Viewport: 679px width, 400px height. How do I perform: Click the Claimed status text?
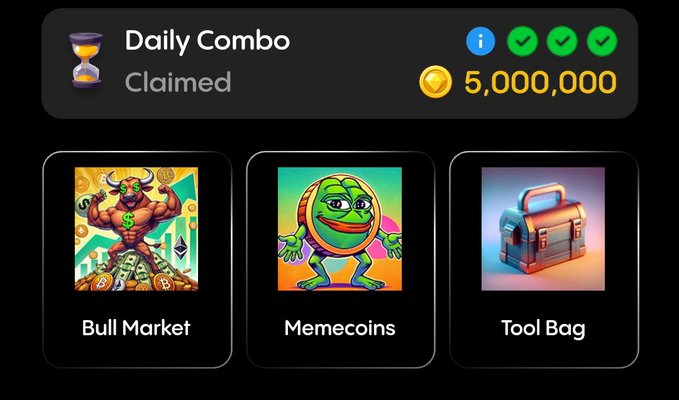pyautogui.click(x=178, y=82)
